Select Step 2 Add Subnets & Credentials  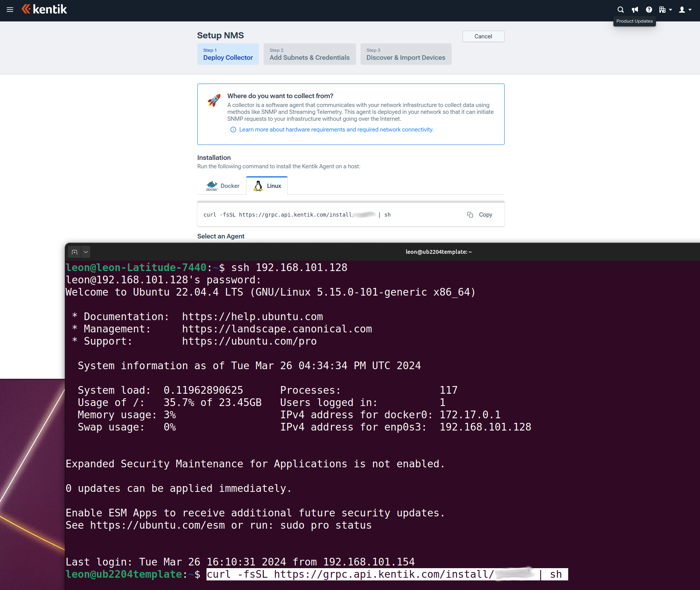click(310, 54)
